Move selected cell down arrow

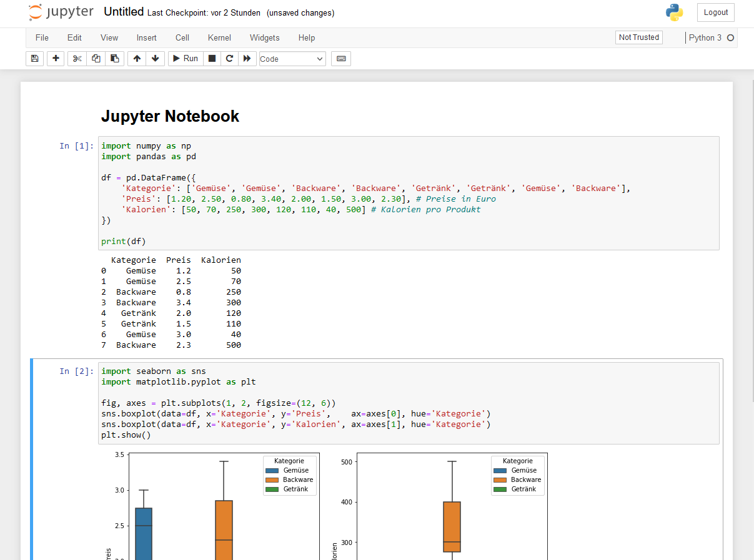155,59
